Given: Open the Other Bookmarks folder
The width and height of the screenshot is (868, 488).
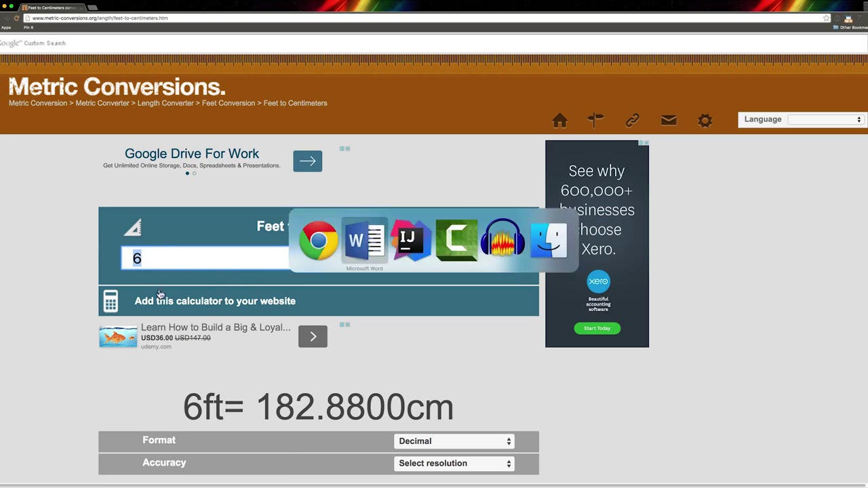Looking at the screenshot, I should [850, 28].
